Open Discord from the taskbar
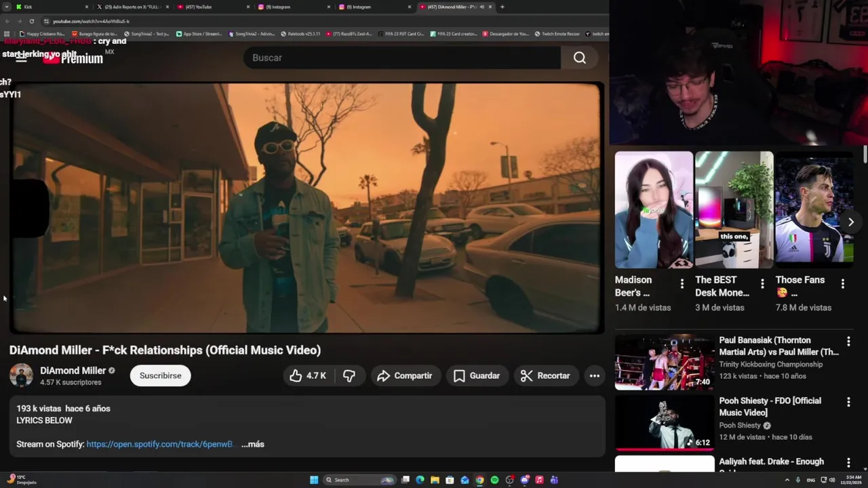The width and height of the screenshot is (868, 488). click(524, 480)
